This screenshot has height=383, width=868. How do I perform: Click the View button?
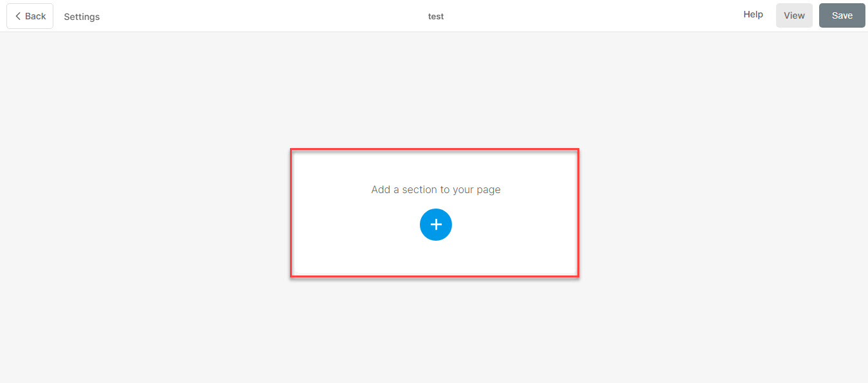point(794,15)
